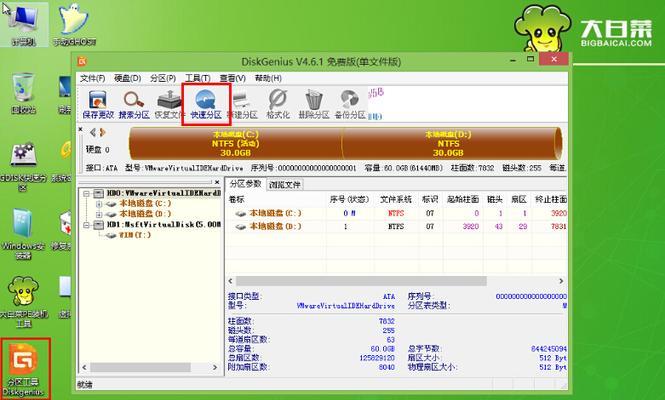
Task: Click the 卷标 column header
Action: (276, 199)
